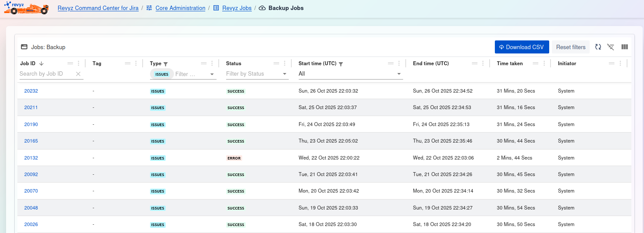This screenshot has height=233, width=644.
Task: Clear the Job ID search field
Action: (78, 74)
